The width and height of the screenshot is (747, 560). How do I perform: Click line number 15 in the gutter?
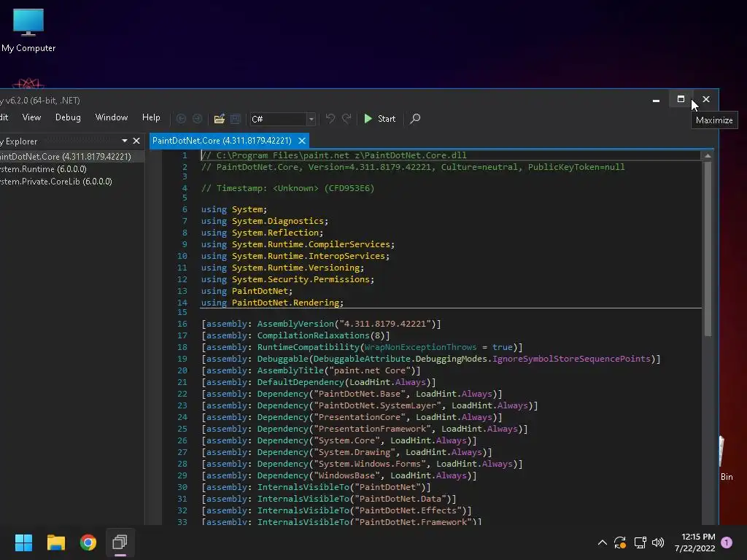click(x=182, y=312)
